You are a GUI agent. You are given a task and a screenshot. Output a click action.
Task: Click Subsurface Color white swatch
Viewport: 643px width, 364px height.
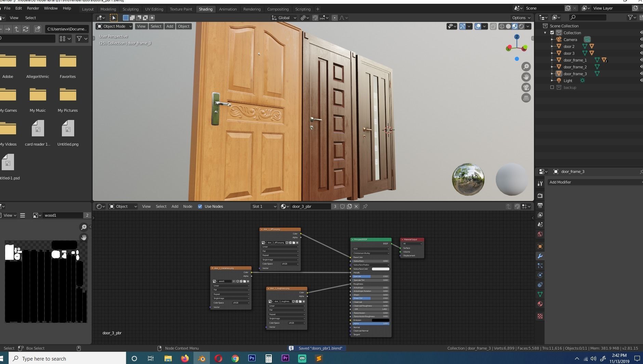point(380,269)
